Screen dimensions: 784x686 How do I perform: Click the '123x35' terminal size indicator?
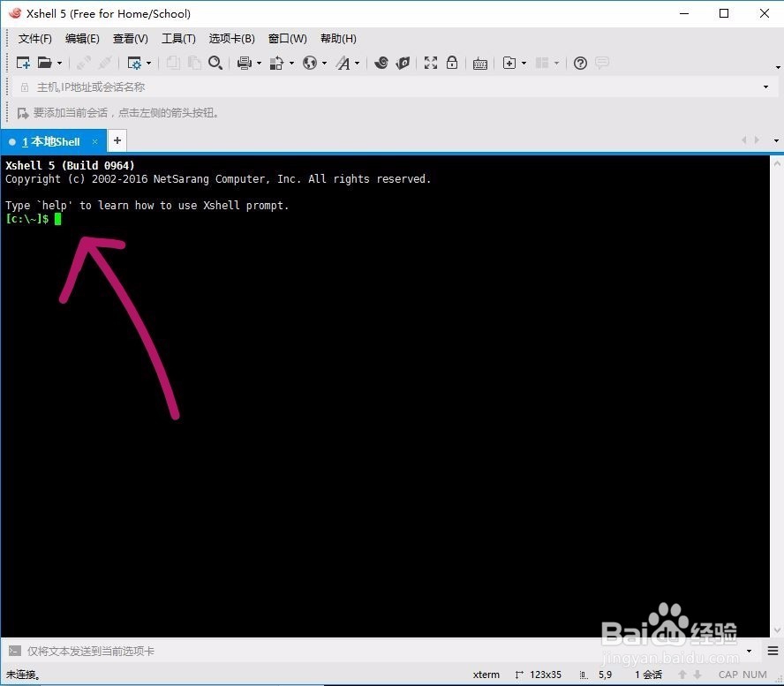[545, 675]
